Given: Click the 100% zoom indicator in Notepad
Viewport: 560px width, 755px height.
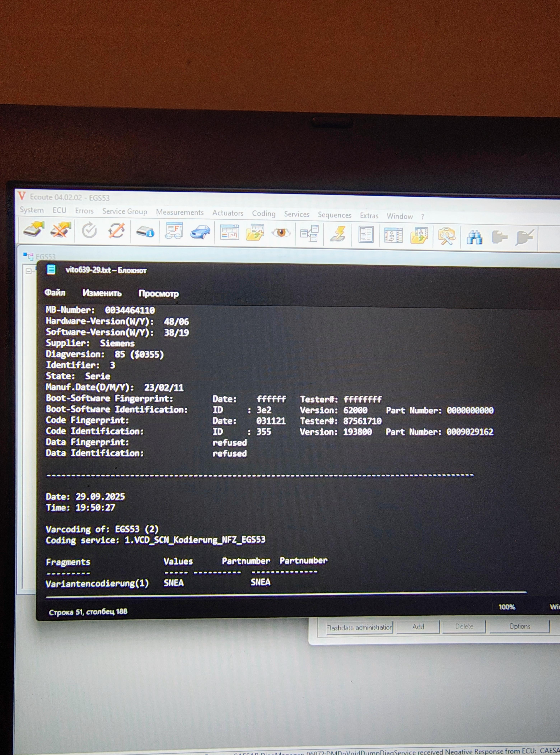Looking at the screenshot, I should point(507,607).
